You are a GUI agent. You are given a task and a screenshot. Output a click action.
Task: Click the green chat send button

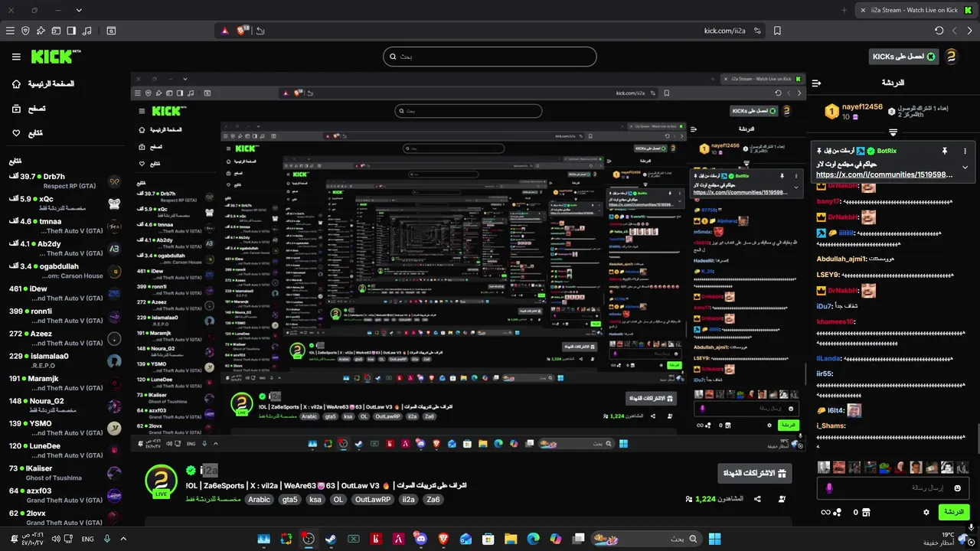coord(954,512)
